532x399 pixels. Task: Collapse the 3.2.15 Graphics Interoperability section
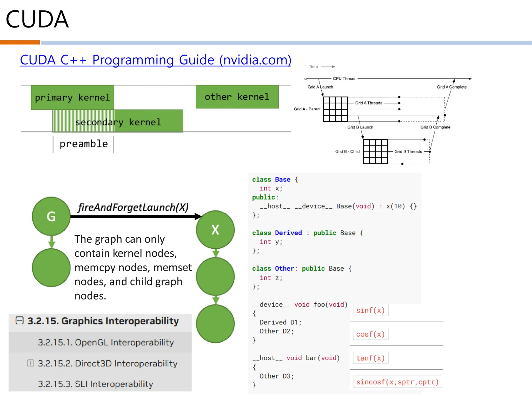point(19,321)
